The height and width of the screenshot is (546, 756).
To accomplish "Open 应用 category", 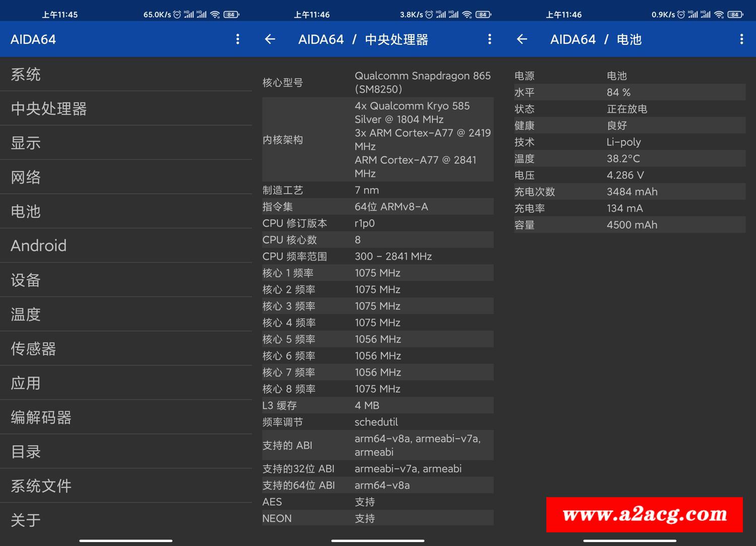I will pyautogui.click(x=126, y=383).
